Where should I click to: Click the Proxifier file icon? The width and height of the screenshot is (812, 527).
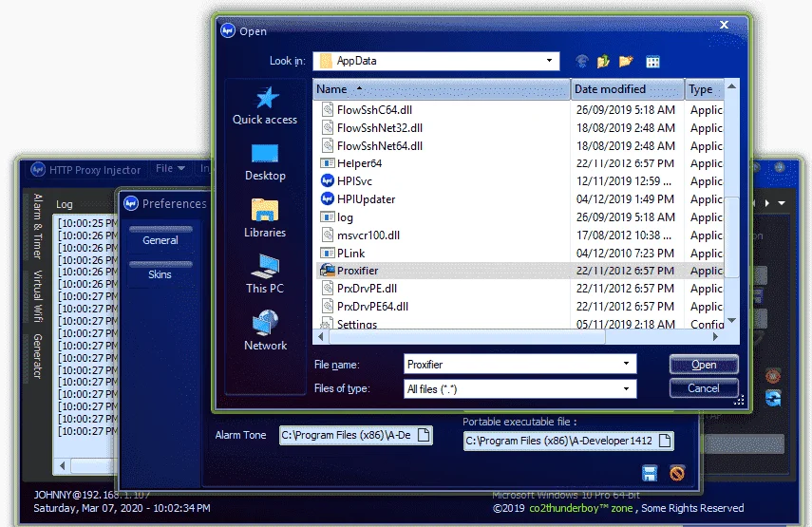pos(328,271)
